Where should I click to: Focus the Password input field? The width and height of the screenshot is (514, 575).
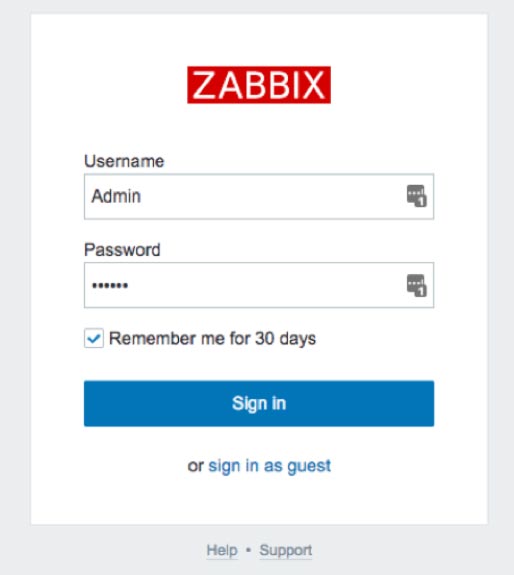259,285
